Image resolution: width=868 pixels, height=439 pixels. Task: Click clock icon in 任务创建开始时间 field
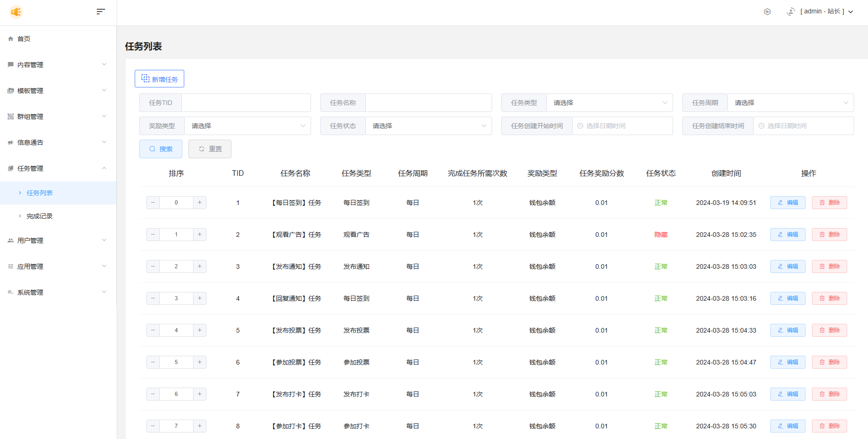580,126
